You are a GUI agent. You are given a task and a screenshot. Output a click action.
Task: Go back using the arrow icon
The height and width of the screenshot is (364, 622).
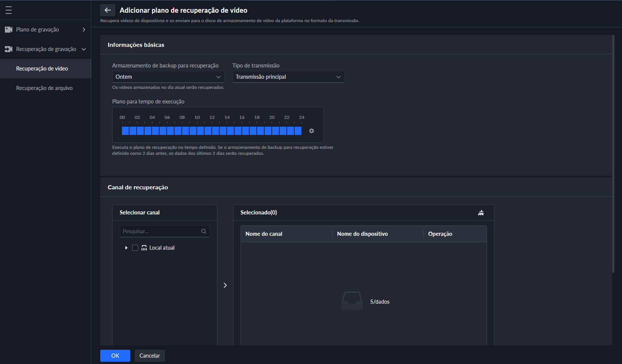click(x=108, y=10)
